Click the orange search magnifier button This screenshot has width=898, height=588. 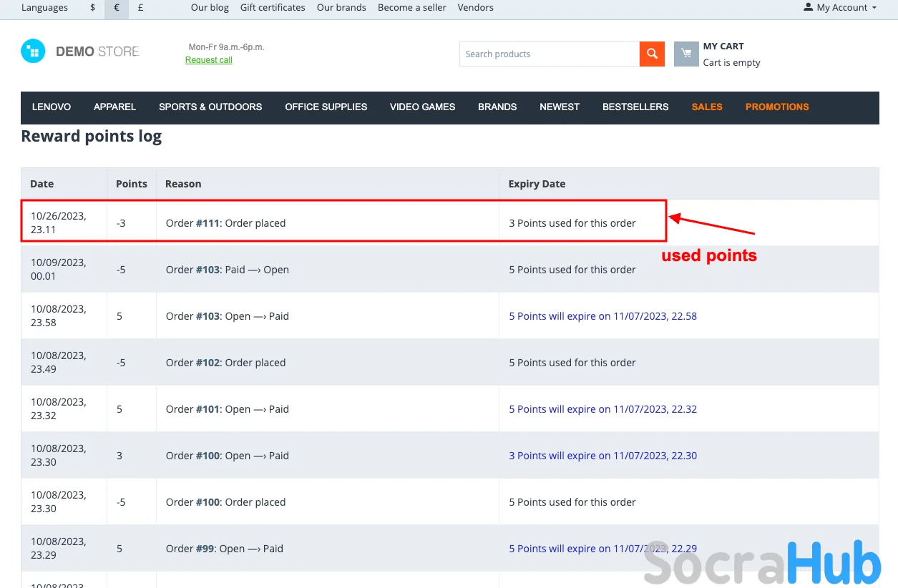tap(652, 54)
